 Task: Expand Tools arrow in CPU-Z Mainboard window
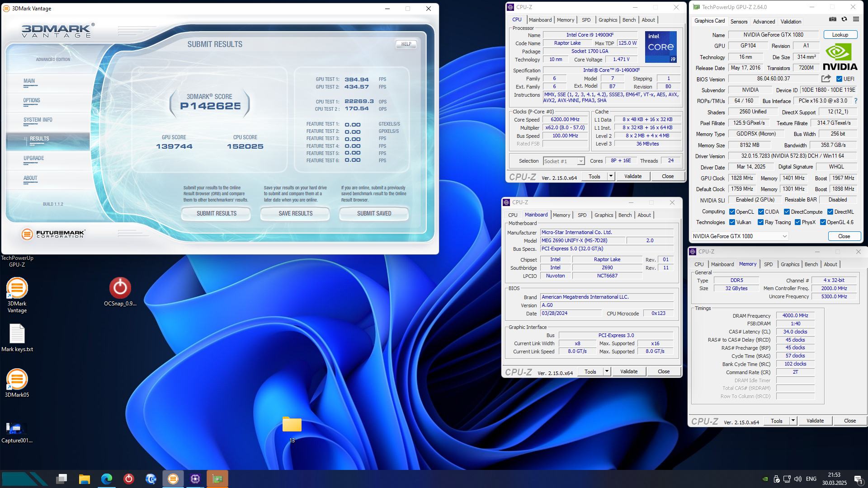[607, 371]
